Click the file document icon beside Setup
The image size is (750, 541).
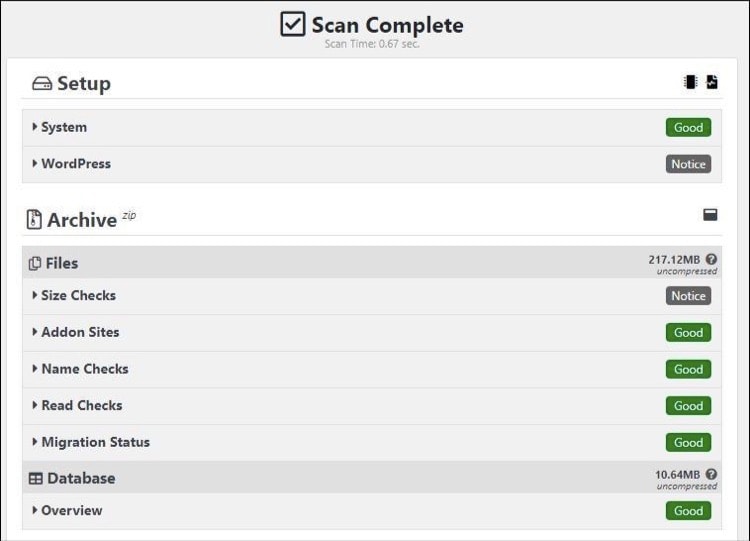[x=712, y=82]
